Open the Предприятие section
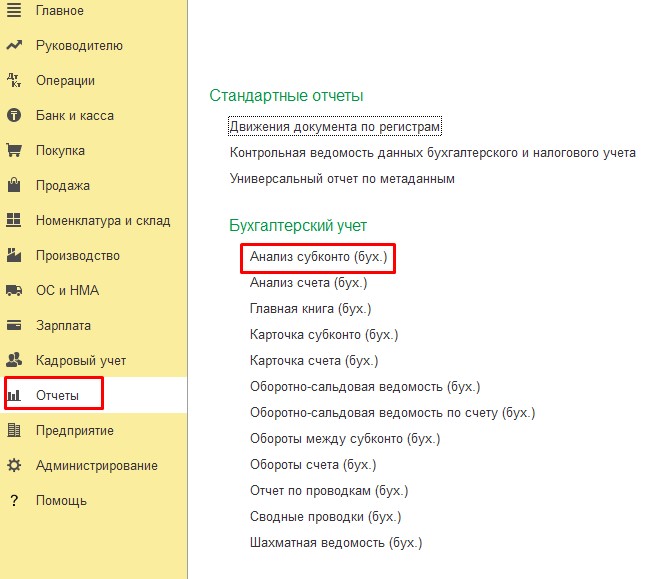The width and height of the screenshot is (668, 579). (x=75, y=430)
